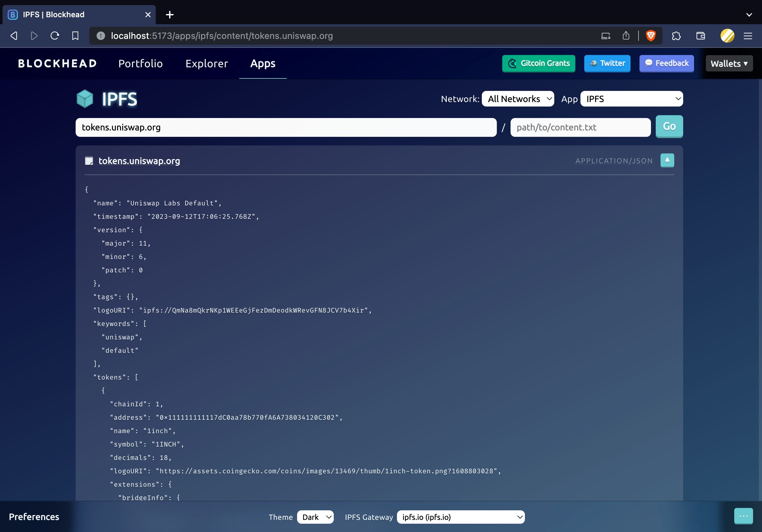Image resolution: width=762 pixels, height=532 pixels.
Task: Open Brave Shields lion icon
Action: click(651, 36)
